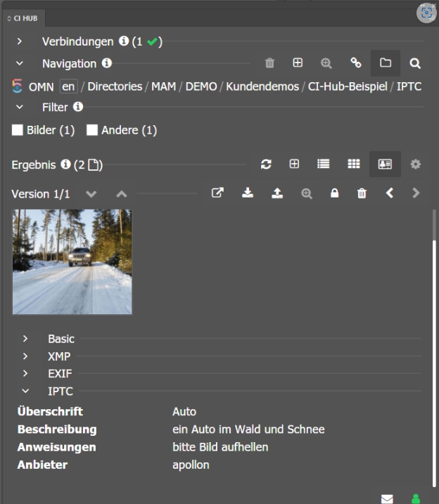Expand the Basic metadata section
439x504 pixels.
pos(25,339)
